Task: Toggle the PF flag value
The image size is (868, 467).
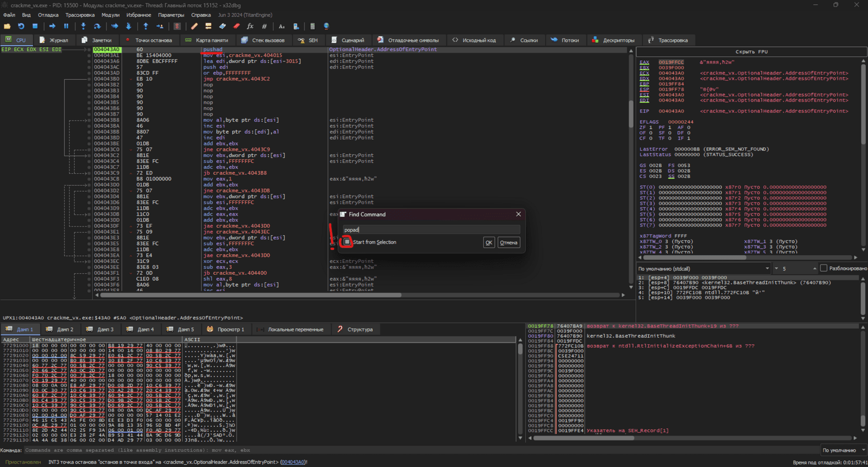Action: pyautogui.click(x=669, y=128)
